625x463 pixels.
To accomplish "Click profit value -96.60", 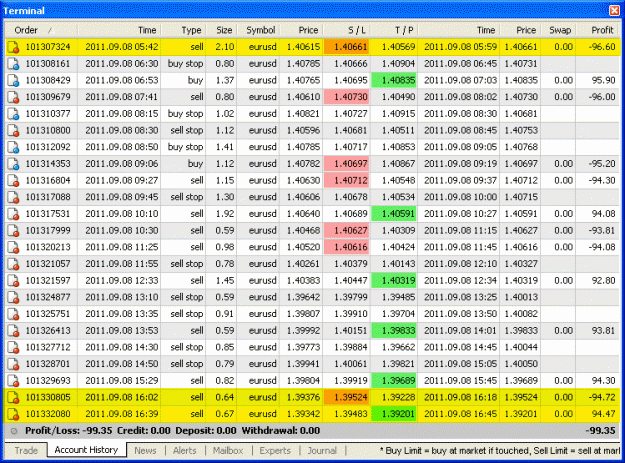I will coord(602,47).
